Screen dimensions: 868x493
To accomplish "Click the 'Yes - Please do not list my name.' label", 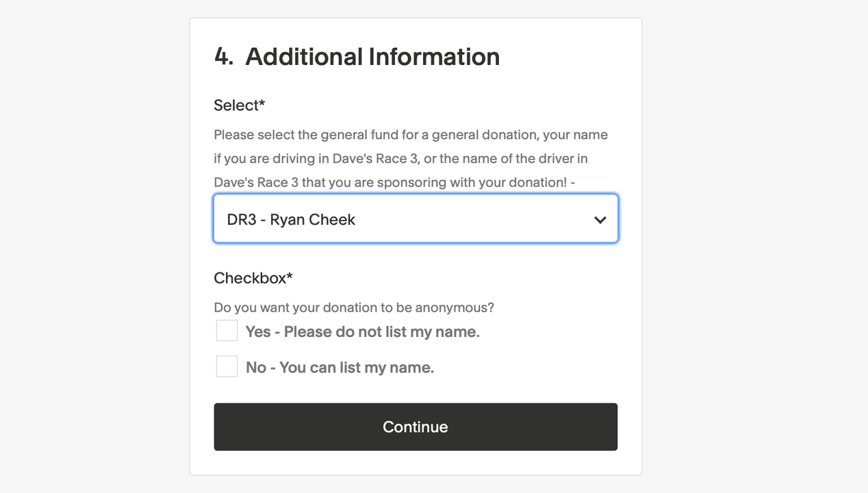I will tap(362, 332).
